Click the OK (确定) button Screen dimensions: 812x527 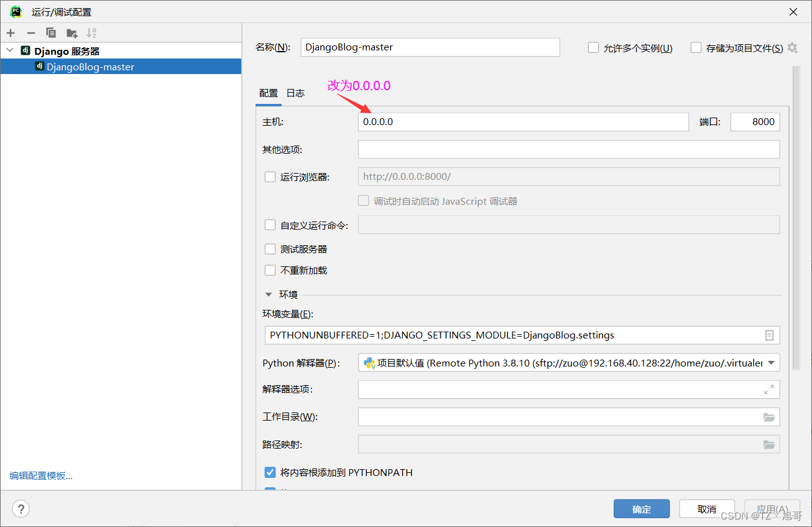642,509
